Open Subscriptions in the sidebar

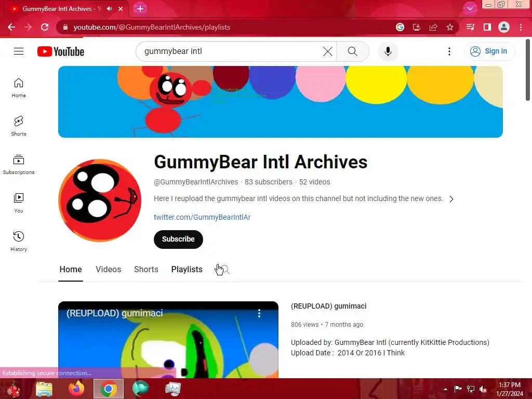(19, 165)
